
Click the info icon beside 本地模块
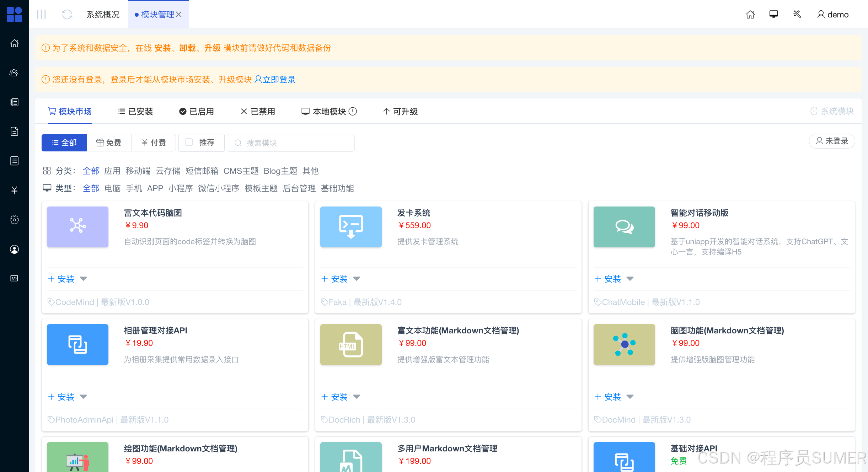click(353, 112)
